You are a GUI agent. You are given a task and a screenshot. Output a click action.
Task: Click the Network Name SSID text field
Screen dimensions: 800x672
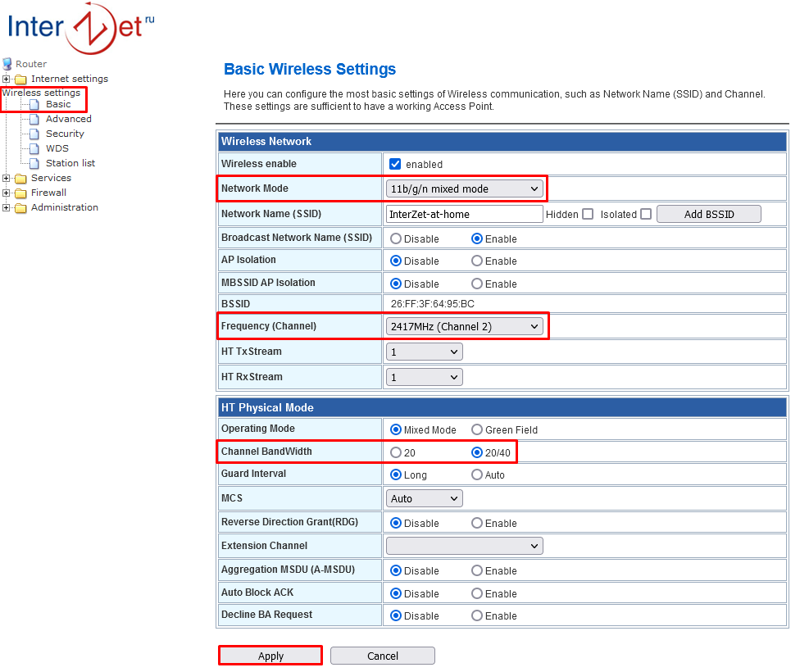(x=464, y=215)
